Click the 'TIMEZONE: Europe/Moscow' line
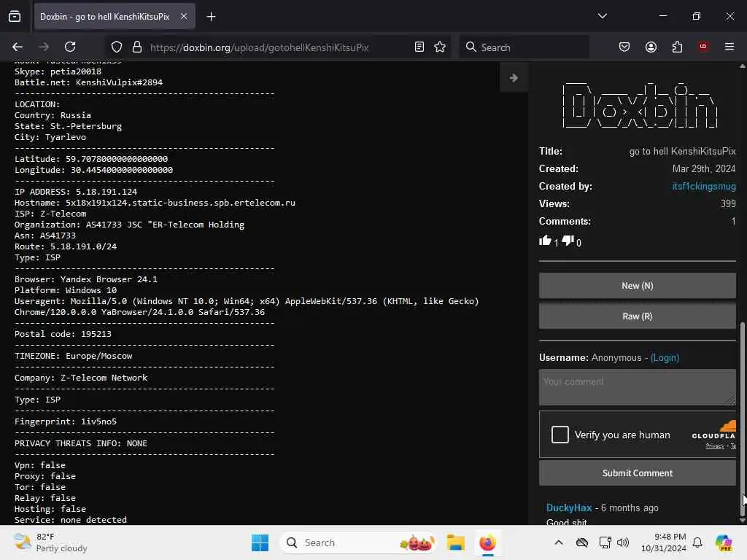 [x=74, y=356]
